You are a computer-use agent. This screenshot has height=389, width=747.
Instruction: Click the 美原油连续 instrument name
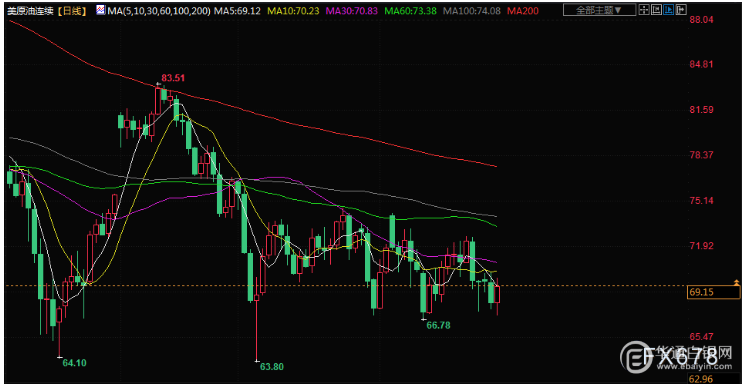(30, 11)
